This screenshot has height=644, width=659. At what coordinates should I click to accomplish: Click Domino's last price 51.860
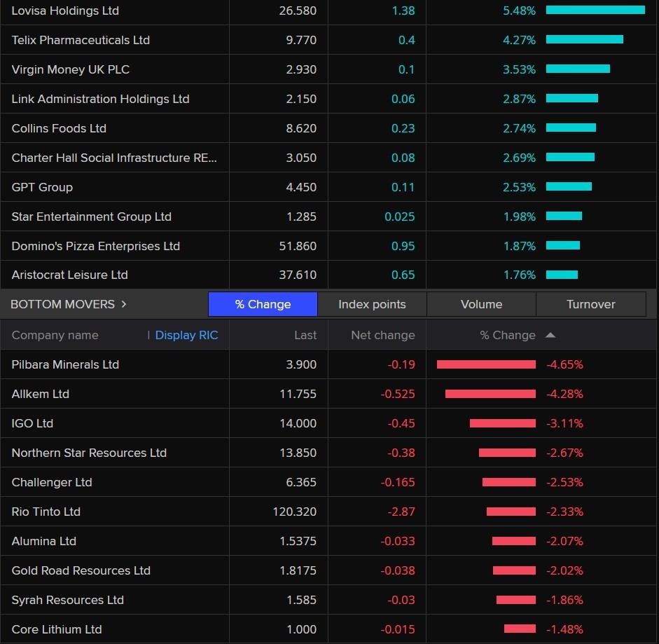(298, 246)
